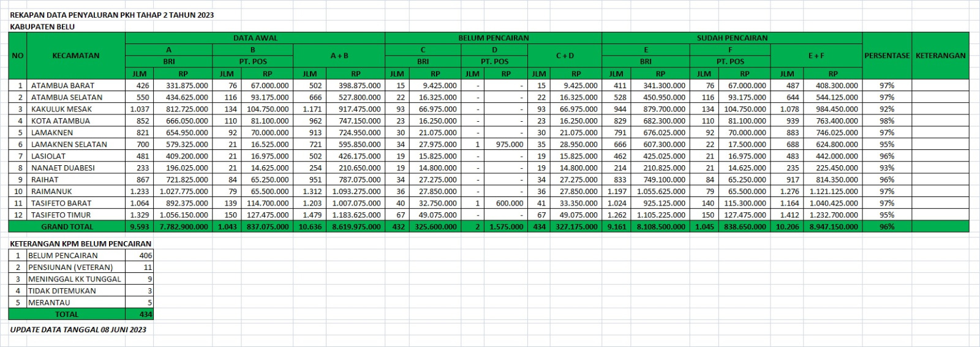Select the 'A + B' header cell
Image resolution: width=980 pixels, height=347 pixels.
tap(339, 56)
